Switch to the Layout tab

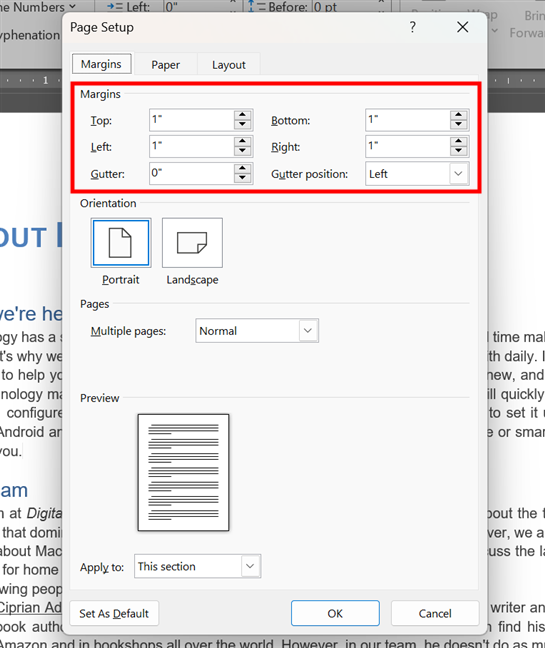pos(228,64)
